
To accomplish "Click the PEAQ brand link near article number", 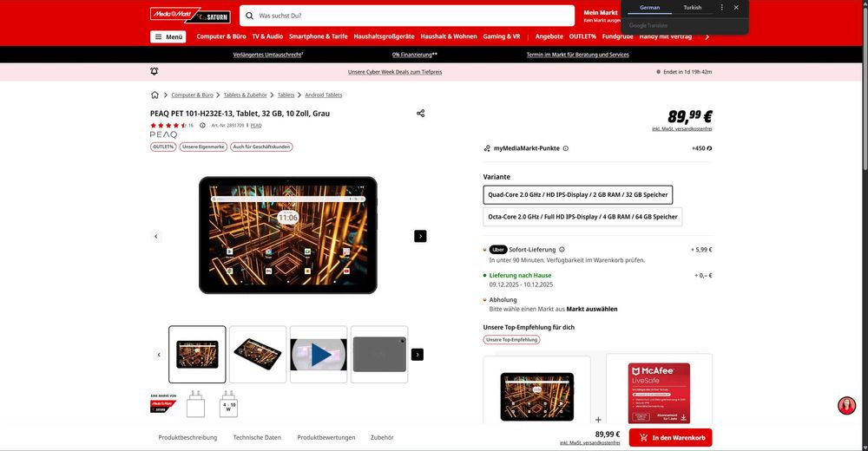I will (256, 126).
